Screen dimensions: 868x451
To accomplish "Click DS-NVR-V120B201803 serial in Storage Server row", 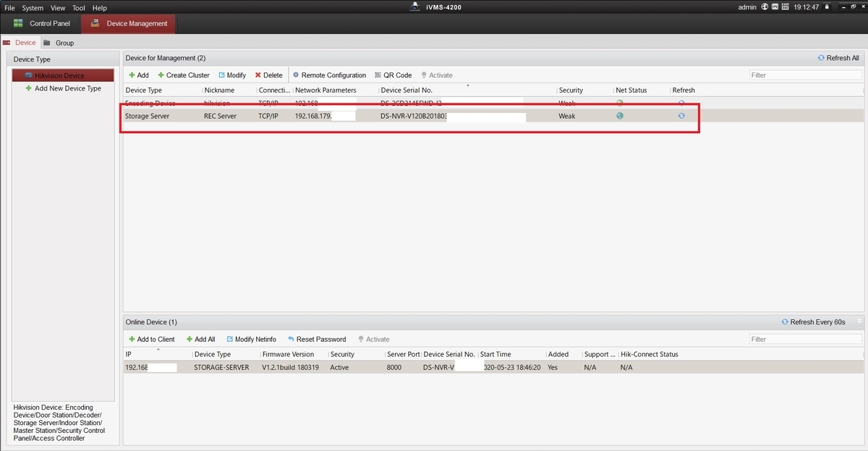I will point(413,116).
